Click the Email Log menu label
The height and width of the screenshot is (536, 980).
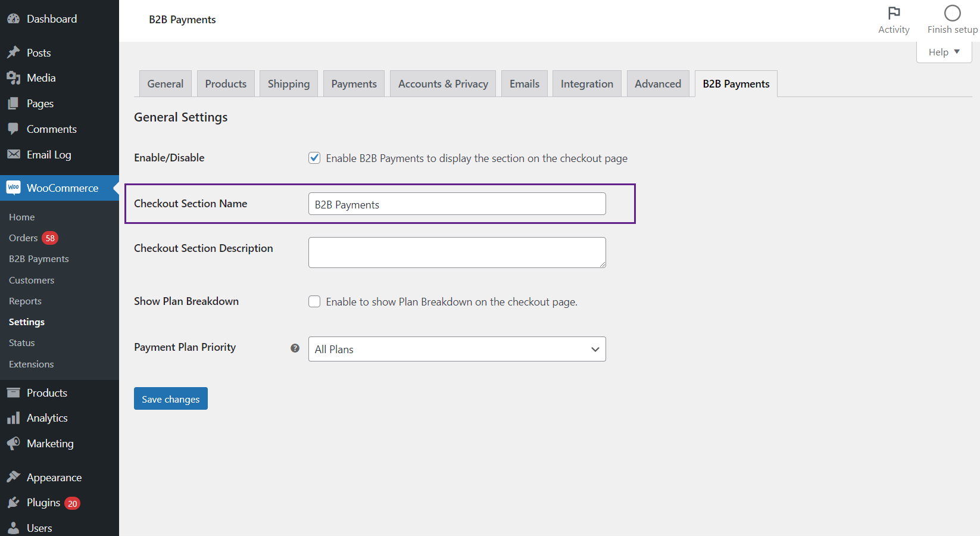[x=49, y=155]
